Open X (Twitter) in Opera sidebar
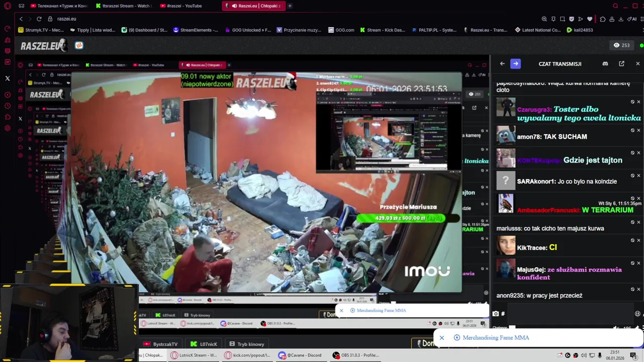Image resolution: width=644 pixels, height=362 pixels. coord(8,78)
